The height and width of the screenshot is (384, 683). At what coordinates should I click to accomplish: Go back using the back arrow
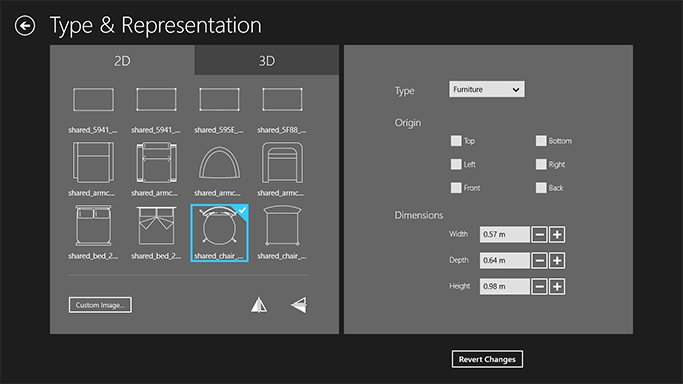pyautogui.click(x=25, y=26)
